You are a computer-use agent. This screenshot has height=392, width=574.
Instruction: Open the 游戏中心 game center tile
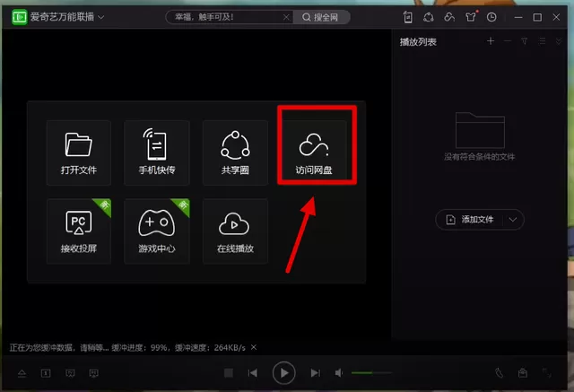[x=157, y=231]
